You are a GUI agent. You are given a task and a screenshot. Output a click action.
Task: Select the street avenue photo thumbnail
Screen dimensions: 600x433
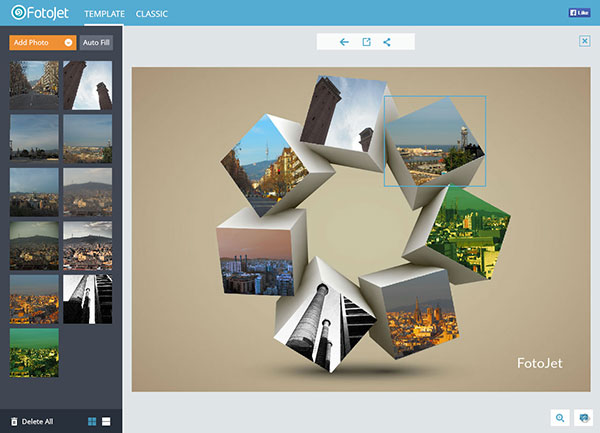tap(34, 85)
